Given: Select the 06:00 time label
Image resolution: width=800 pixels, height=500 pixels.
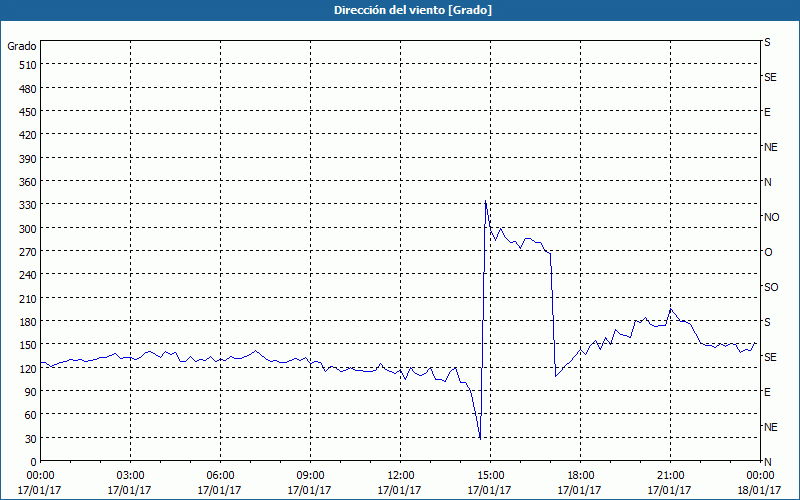Looking at the screenshot, I should click(x=220, y=476).
